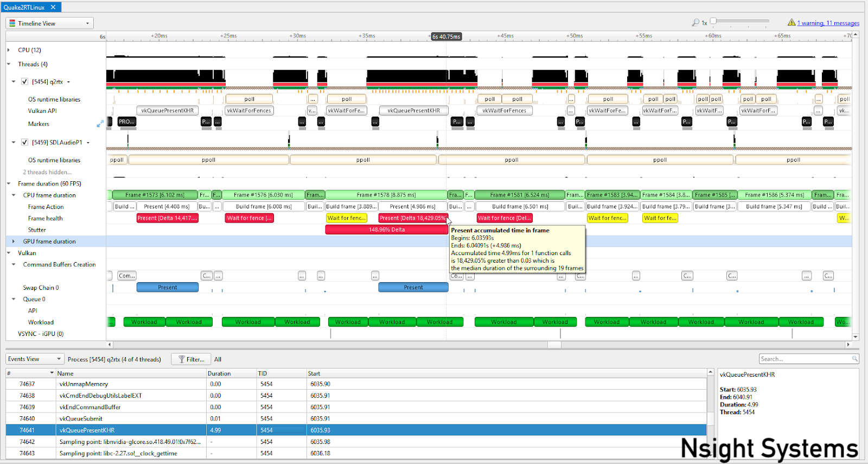Select the libnvidia-glcore sampling point row
Image resolution: width=868 pixels, height=464 pixels.
(x=356, y=442)
